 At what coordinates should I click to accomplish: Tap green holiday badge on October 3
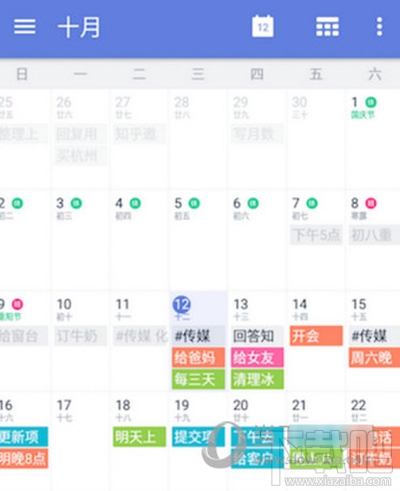[76, 203]
